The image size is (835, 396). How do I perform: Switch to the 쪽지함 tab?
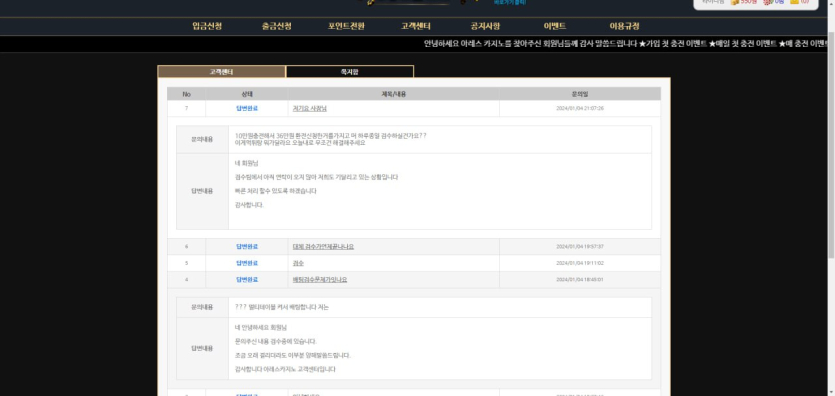[x=350, y=71]
